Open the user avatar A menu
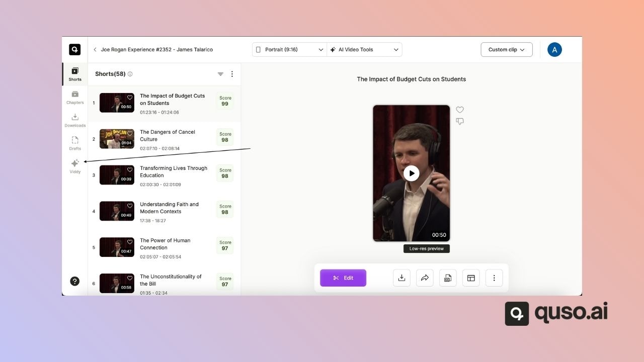Screen dimensions: 644x362 (554, 50)
